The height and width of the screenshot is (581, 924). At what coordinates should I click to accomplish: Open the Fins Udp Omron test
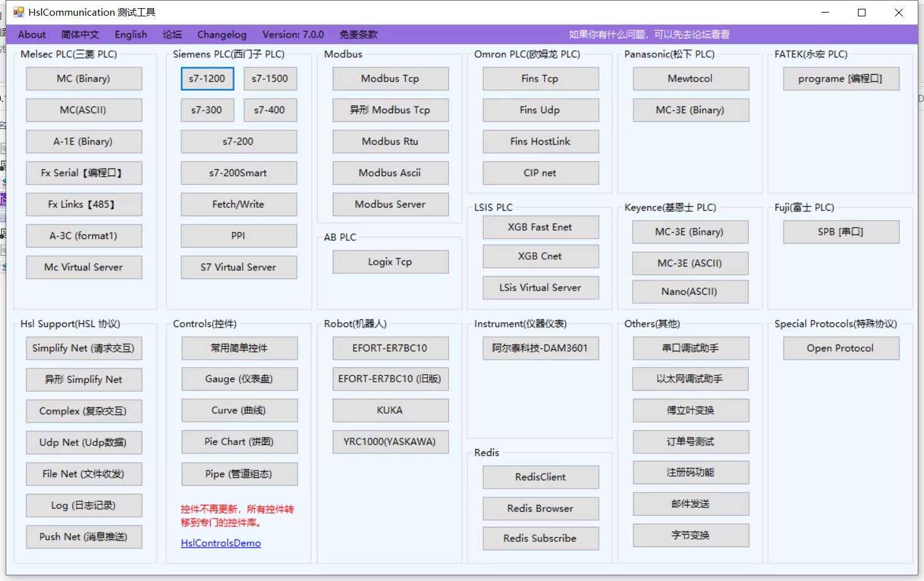[x=540, y=110]
